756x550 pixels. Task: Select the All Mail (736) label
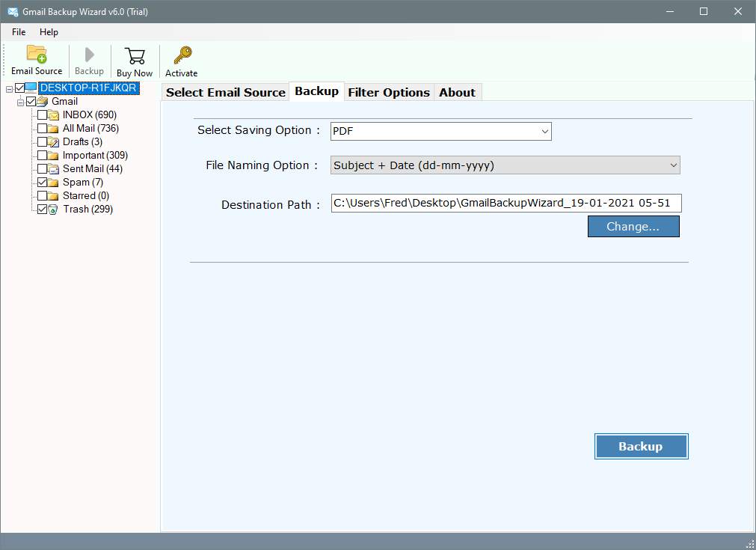pos(90,129)
